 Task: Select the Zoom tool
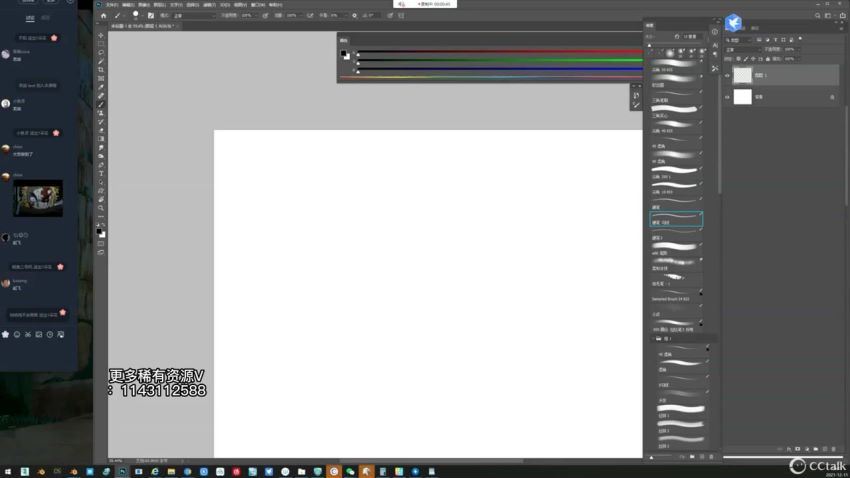point(101,208)
